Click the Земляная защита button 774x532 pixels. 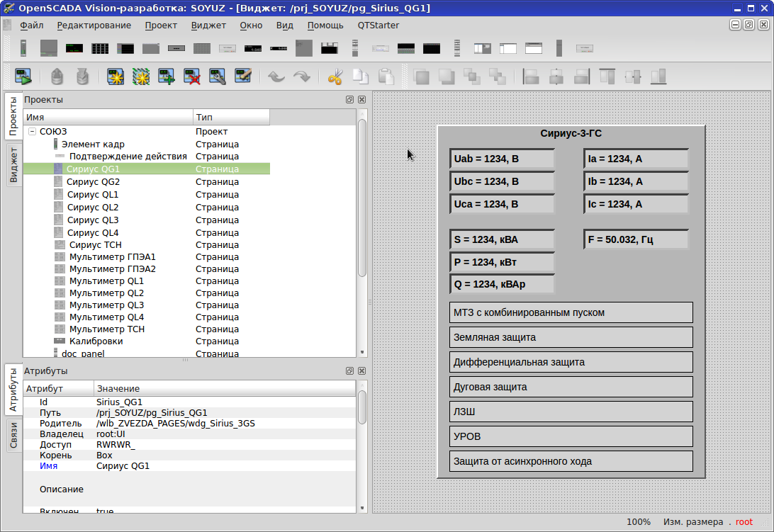[571, 337]
